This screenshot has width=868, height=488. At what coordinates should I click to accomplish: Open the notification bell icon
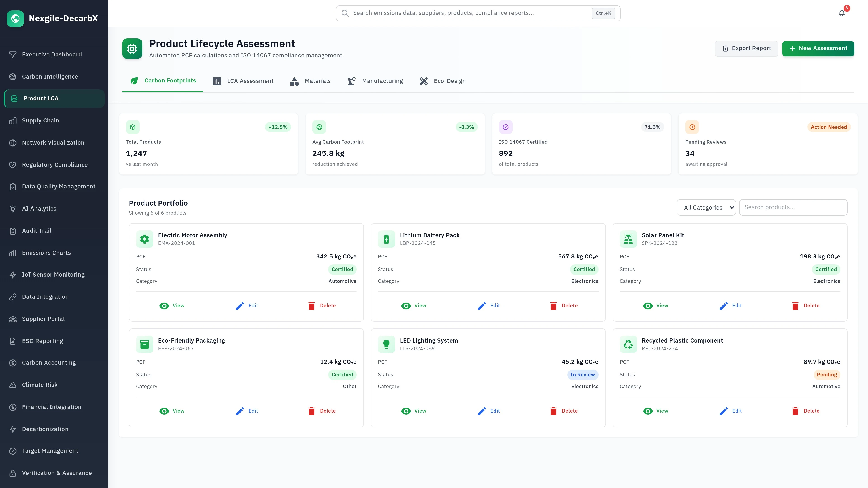coord(841,13)
